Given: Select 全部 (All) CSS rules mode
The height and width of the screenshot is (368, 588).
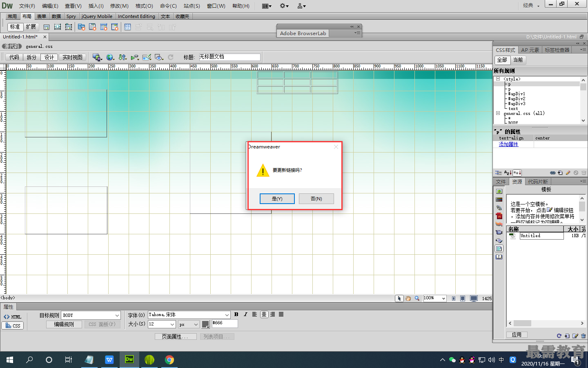Looking at the screenshot, I should (502, 60).
